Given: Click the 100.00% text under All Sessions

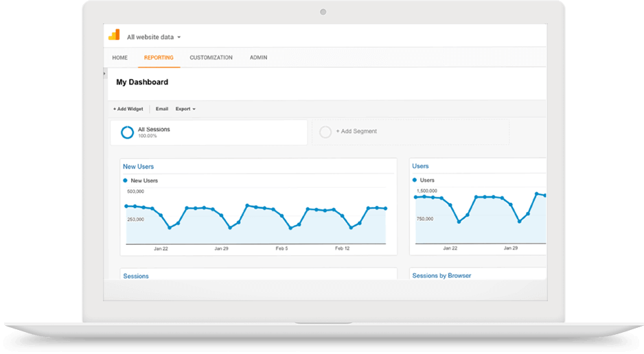Looking at the screenshot, I should pos(148,137).
